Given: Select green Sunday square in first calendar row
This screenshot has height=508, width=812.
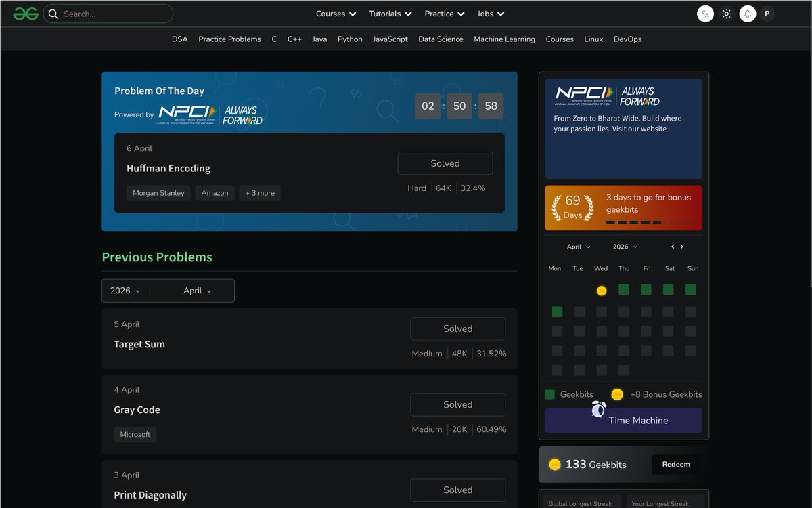Looking at the screenshot, I should click(690, 289).
